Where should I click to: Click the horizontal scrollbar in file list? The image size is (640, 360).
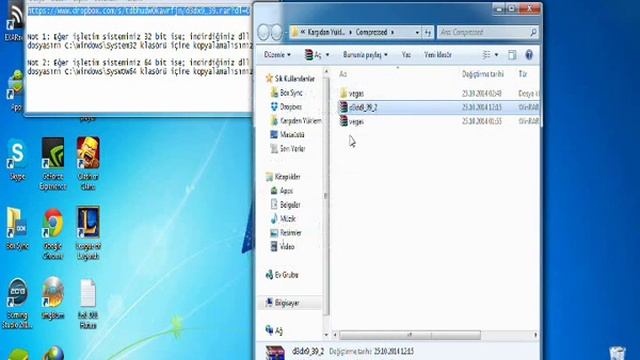click(x=410, y=335)
